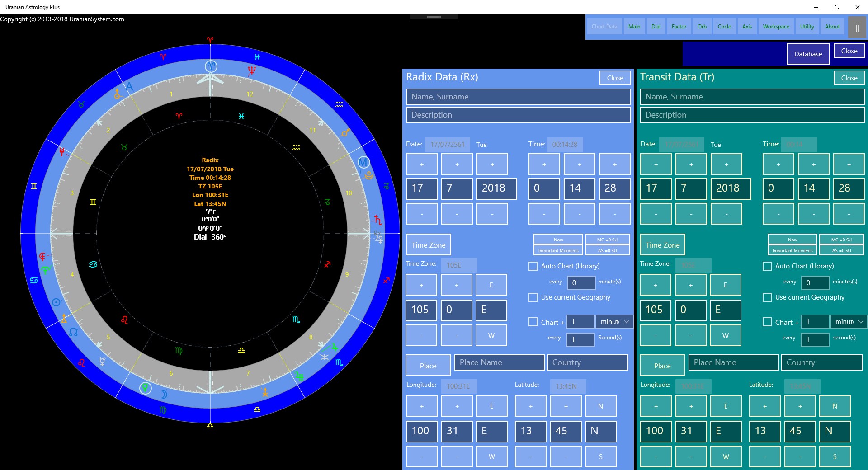
Task: Select the Cancer sign in the inner black circle
Action: (x=93, y=264)
